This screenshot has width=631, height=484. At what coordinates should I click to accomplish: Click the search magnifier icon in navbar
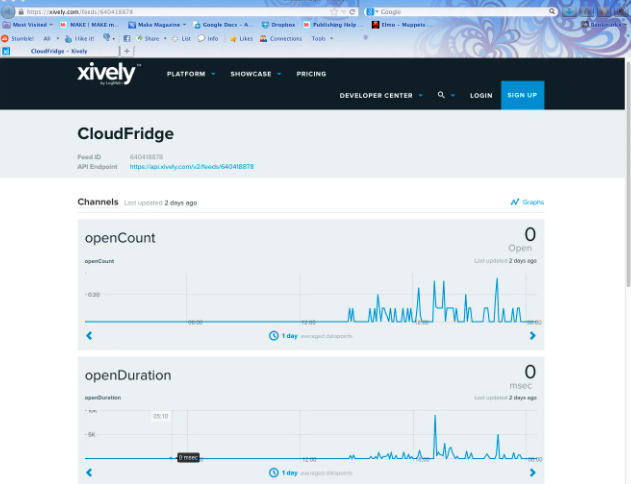point(441,95)
